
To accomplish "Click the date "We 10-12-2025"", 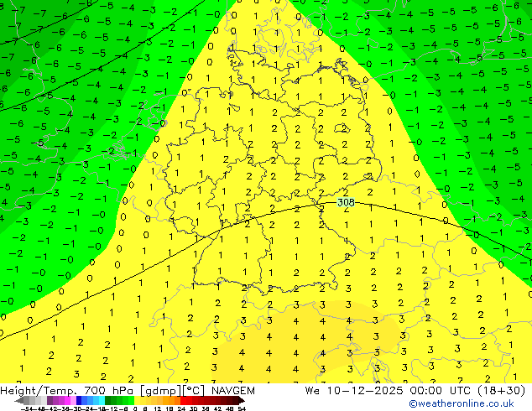I will [354, 391].
